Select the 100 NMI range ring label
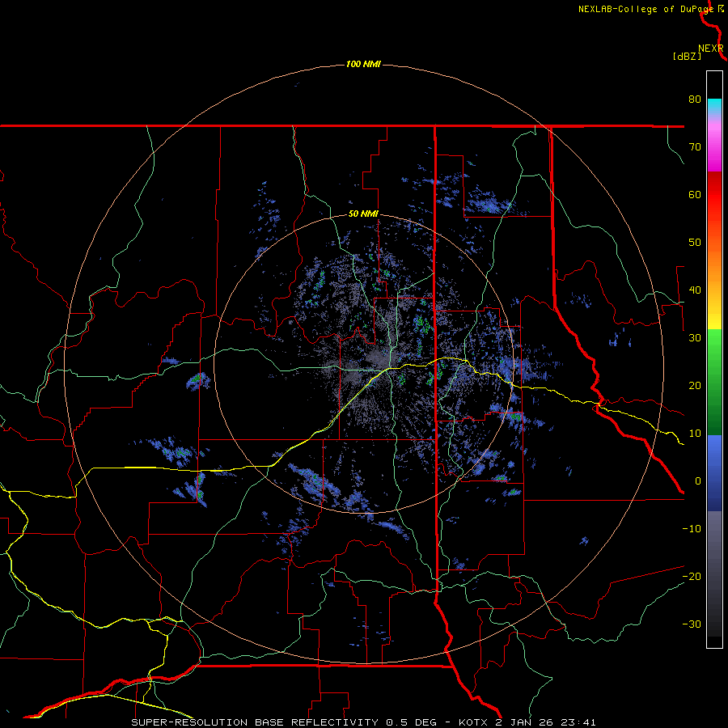The height and width of the screenshot is (728, 728). pos(363,64)
